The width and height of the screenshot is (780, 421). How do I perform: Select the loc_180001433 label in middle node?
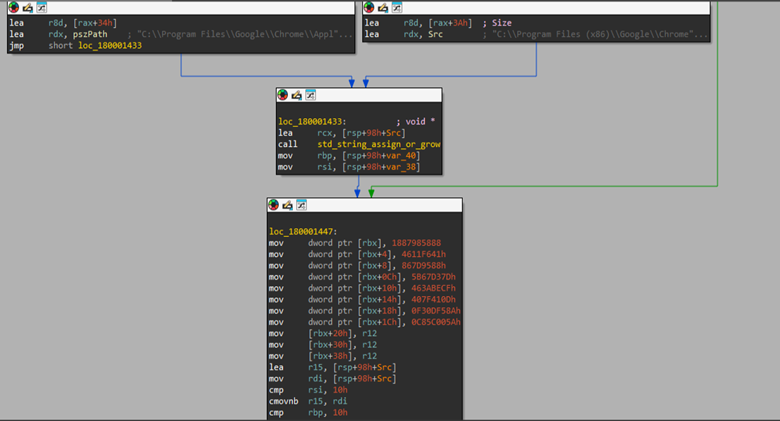click(312, 120)
